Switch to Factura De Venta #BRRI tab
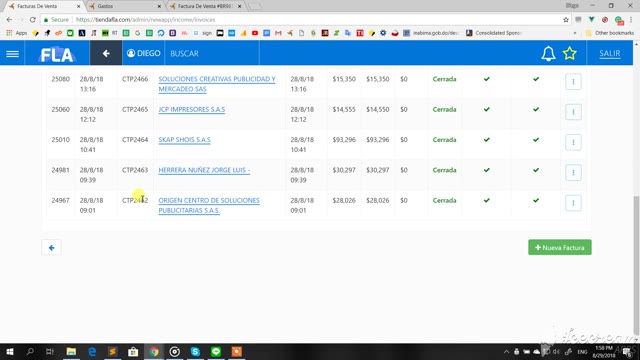 click(x=204, y=6)
